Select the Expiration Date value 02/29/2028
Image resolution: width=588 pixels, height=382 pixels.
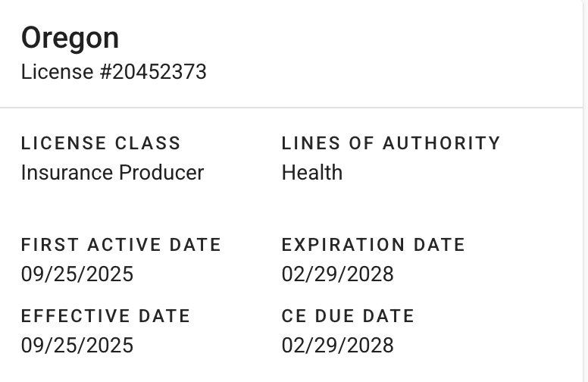pos(338,274)
